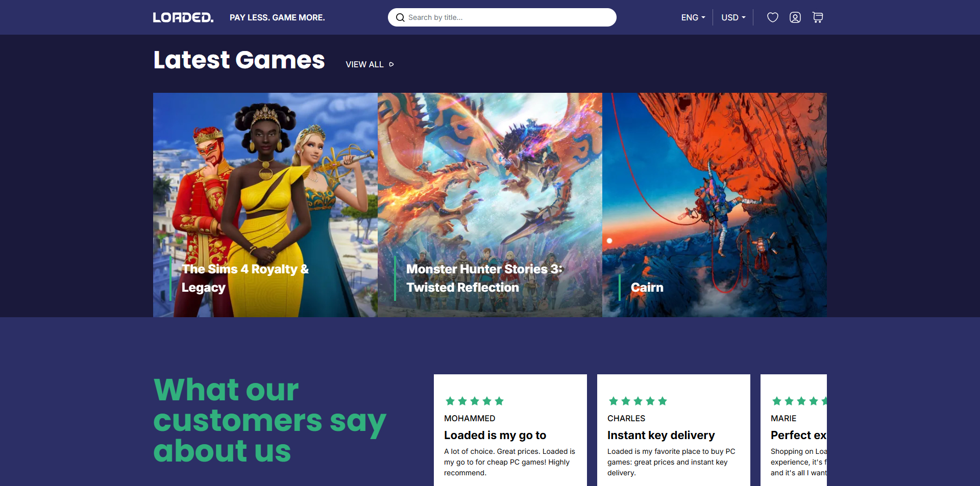
Task: Click Mohammed's five-star rating
Action: [x=475, y=401]
